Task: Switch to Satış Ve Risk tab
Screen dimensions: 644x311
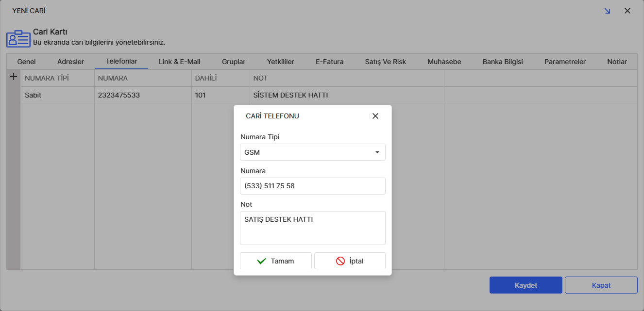Action: [x=385, y=62]
